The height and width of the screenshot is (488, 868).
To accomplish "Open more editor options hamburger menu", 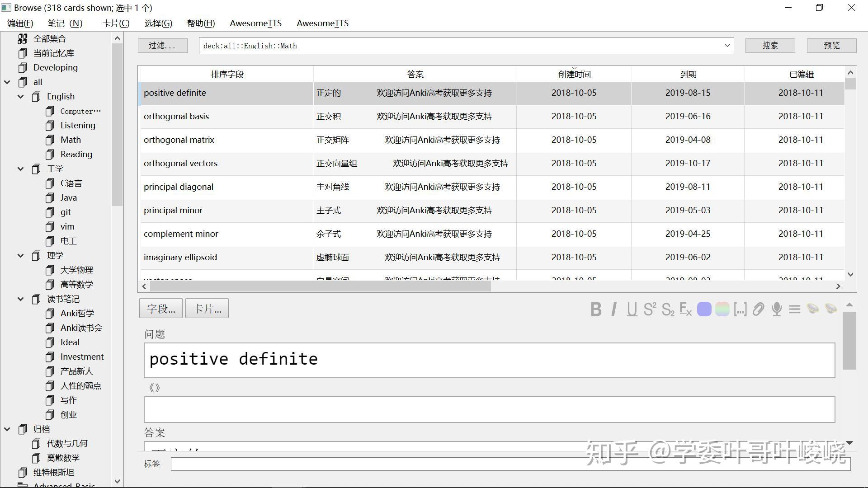I will tap(795, 309).
